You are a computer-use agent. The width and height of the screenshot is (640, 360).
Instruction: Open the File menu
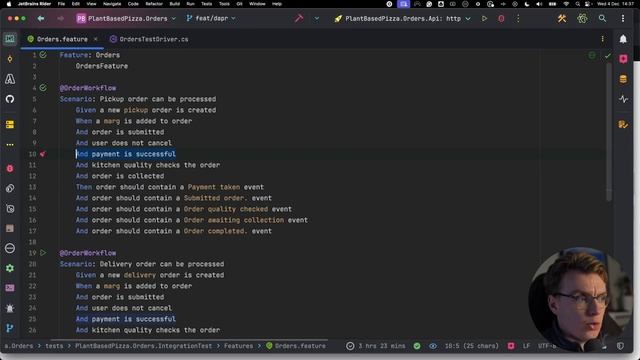(61, 4)
